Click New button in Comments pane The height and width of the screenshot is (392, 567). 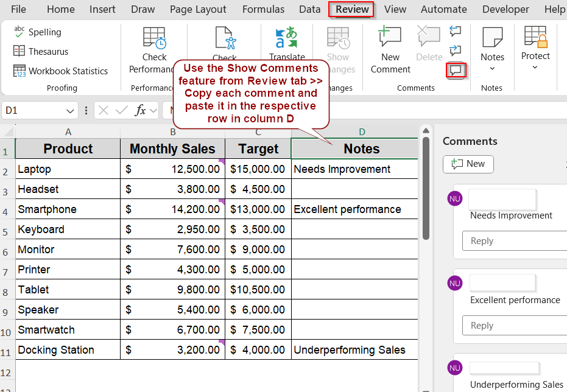click(x=468, y=164)
